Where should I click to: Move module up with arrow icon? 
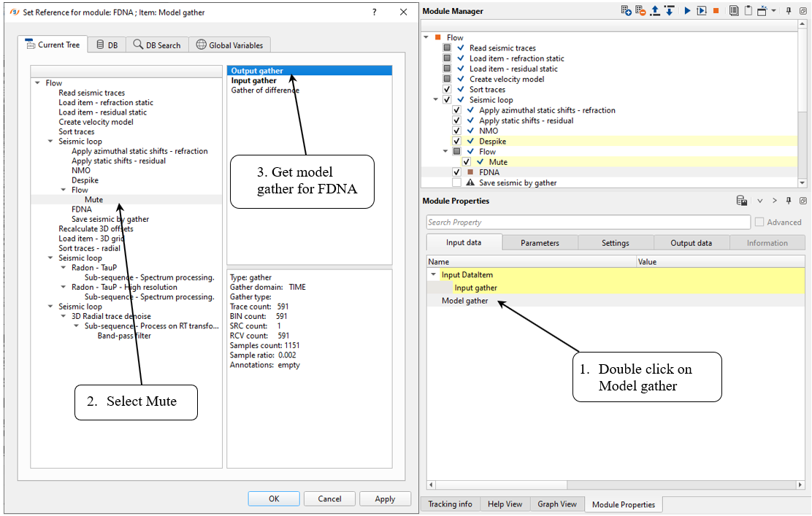point(655,11)
